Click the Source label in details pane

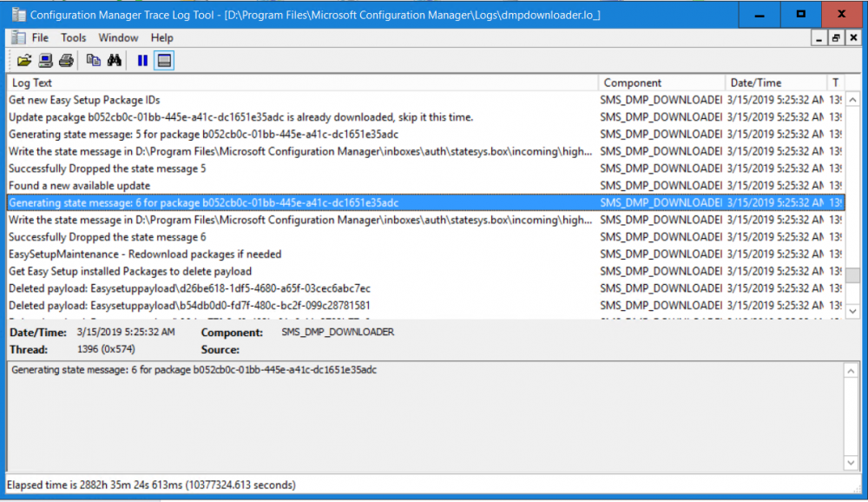(220, 350)
